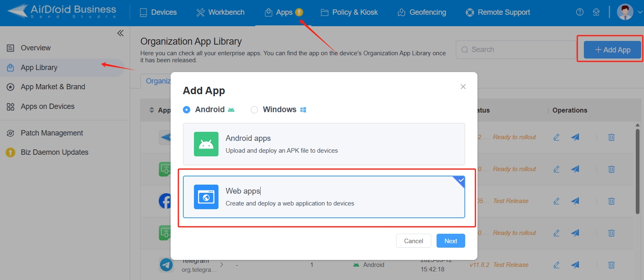Open the Workbench menu
The width and height of the screenshot is (644, 280).
221,12
